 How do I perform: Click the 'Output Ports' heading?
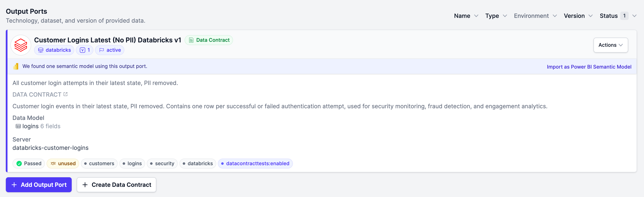point(26,11)
